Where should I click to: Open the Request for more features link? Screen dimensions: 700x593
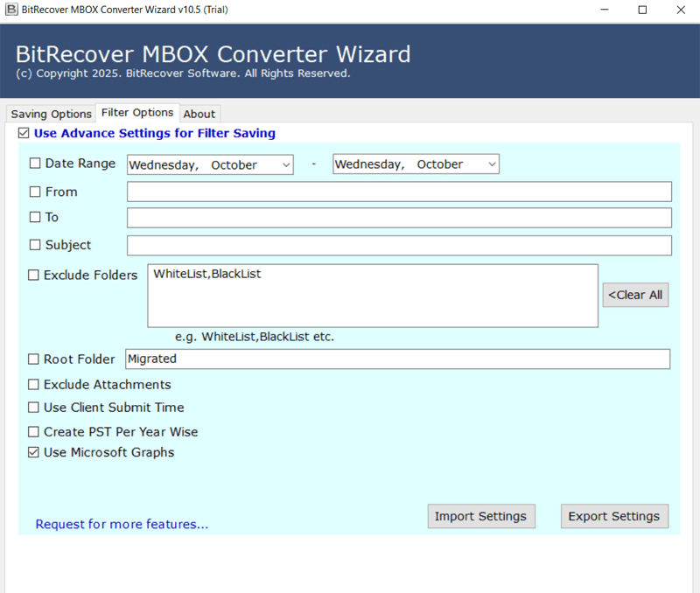point(122,525)
